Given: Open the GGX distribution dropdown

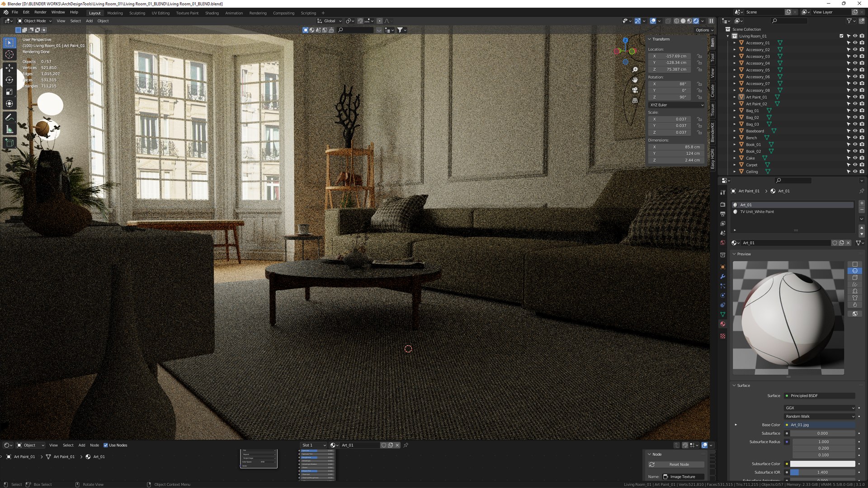Looking at the screenshot, I should tap(820, 408).
